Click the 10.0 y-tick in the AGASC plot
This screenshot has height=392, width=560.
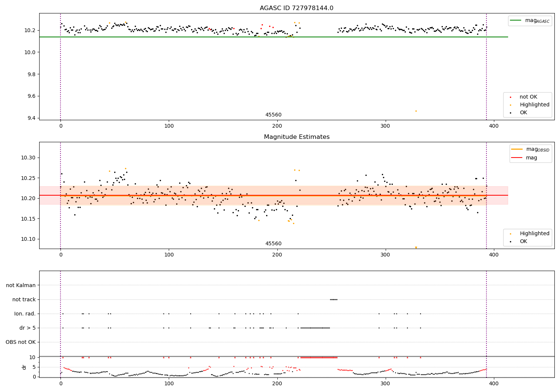pyautogui.click(x=30, y=52)
